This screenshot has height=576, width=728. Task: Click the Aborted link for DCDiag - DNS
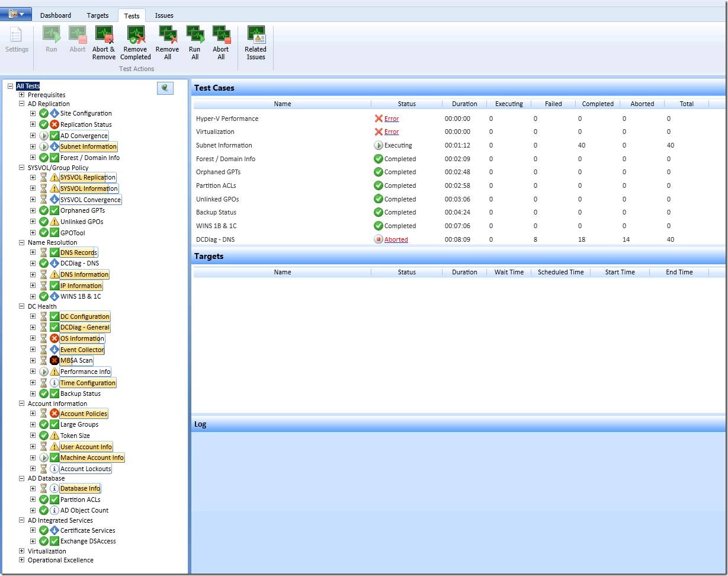click(x=396, y=239)
